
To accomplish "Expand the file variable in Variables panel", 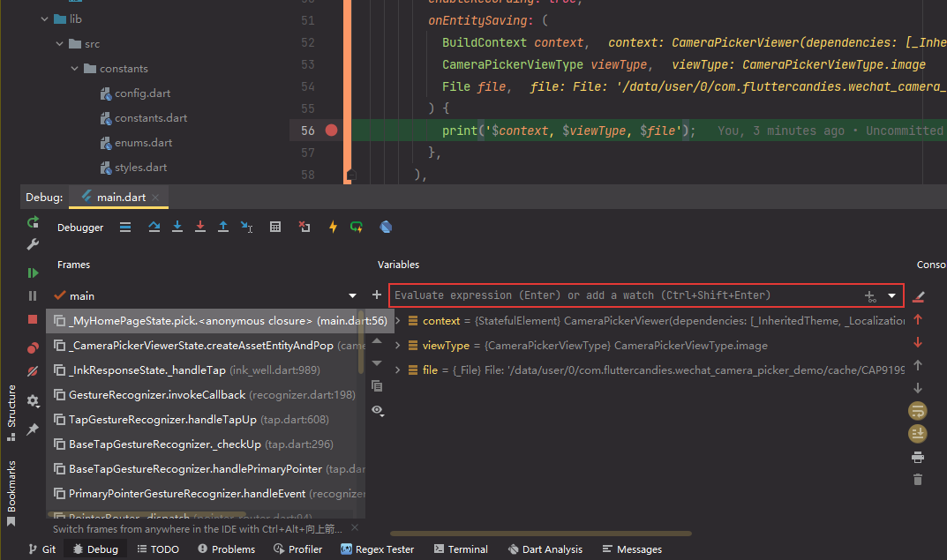I will click(396, 370).
